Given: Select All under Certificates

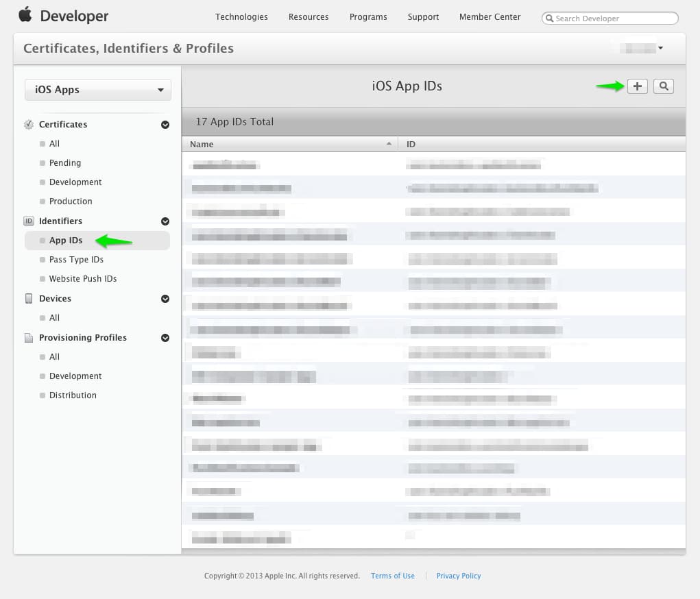Looking at the screenshot, I should pyautogui.click(x=54, y=144).
